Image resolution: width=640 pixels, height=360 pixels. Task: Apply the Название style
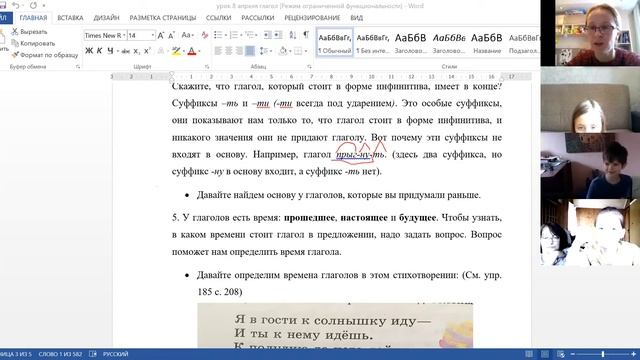(487, 42)
